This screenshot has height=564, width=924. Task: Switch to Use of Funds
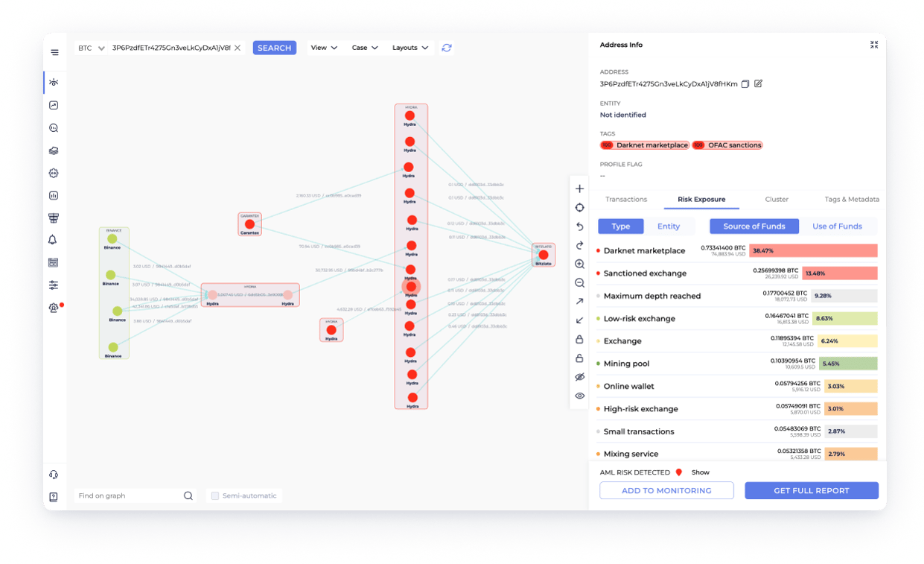point(837,226)
